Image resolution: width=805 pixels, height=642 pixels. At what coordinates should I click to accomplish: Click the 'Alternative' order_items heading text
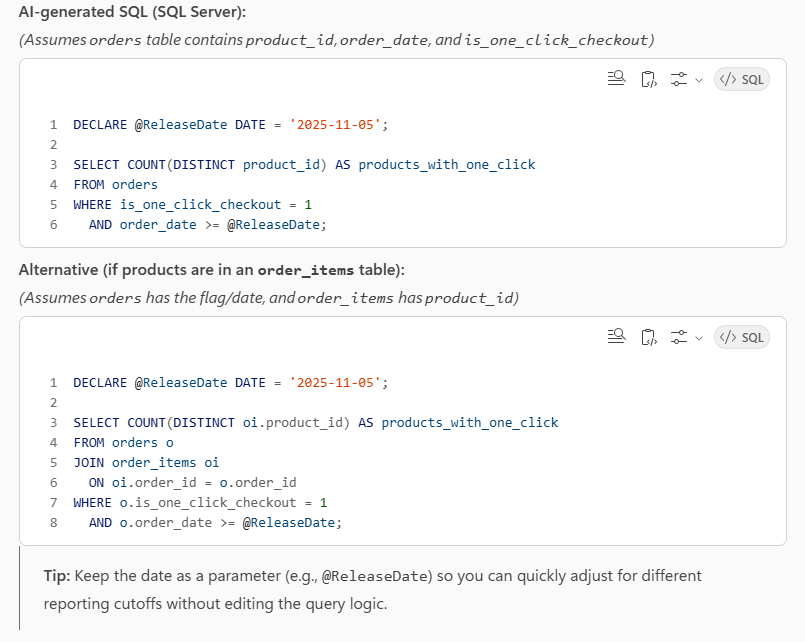click(x=211, y=270)
